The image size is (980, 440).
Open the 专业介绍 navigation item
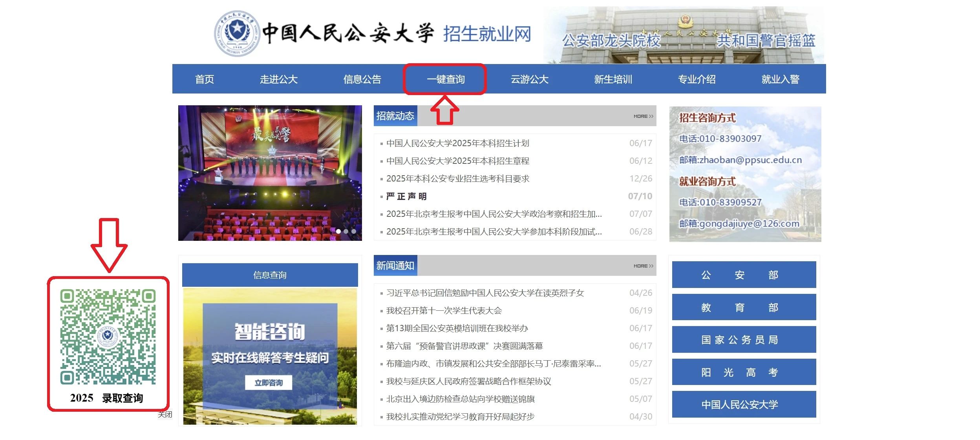697,79
